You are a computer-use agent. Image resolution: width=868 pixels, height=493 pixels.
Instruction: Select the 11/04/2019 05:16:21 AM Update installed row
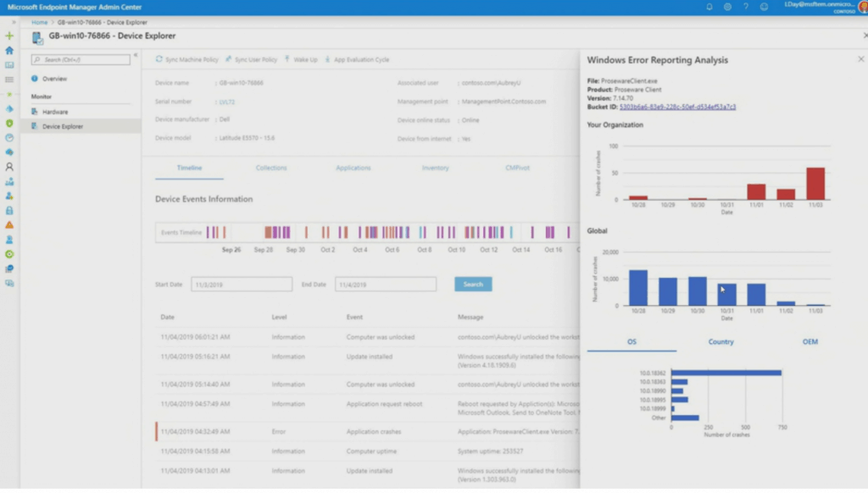368,361
